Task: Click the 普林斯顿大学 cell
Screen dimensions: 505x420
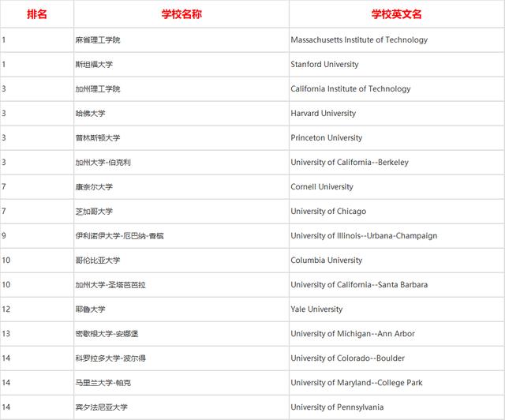Action: pos(181,138)
